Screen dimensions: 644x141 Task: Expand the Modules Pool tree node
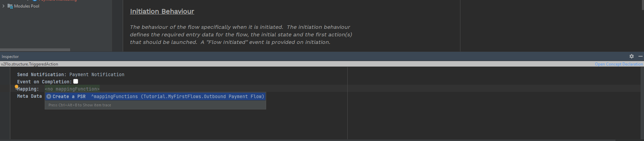(3, 6)
